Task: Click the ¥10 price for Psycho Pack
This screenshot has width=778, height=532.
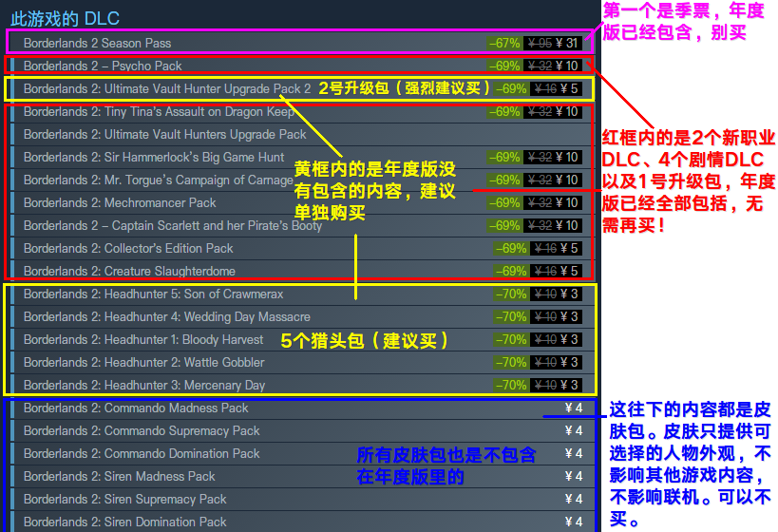Action: coord(566,66)
